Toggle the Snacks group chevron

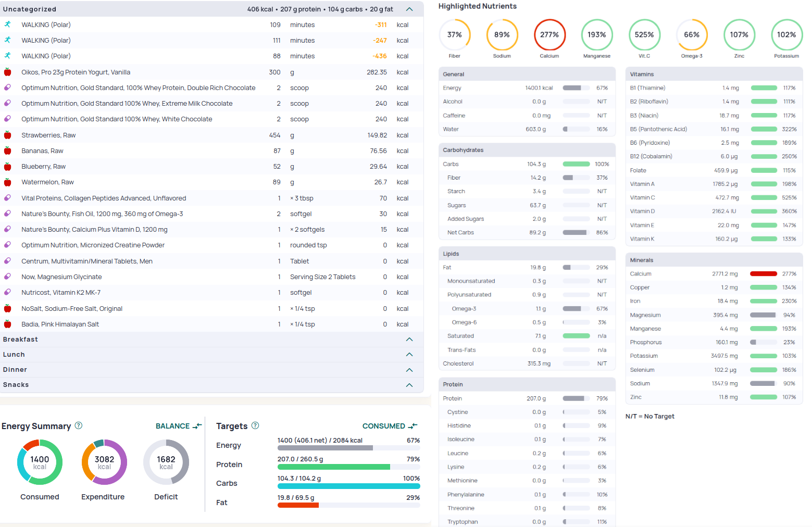[x=409, y=385]
